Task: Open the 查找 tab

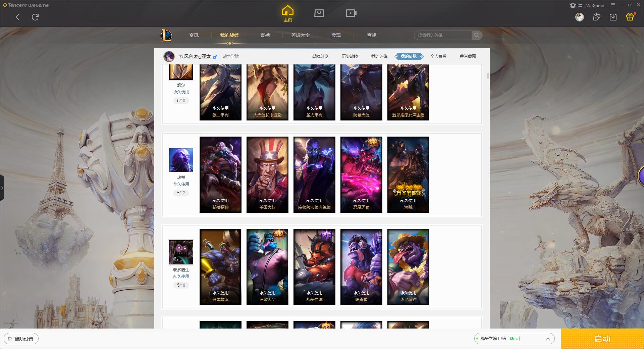Action: pyautogui.click(x=372, y=35)
